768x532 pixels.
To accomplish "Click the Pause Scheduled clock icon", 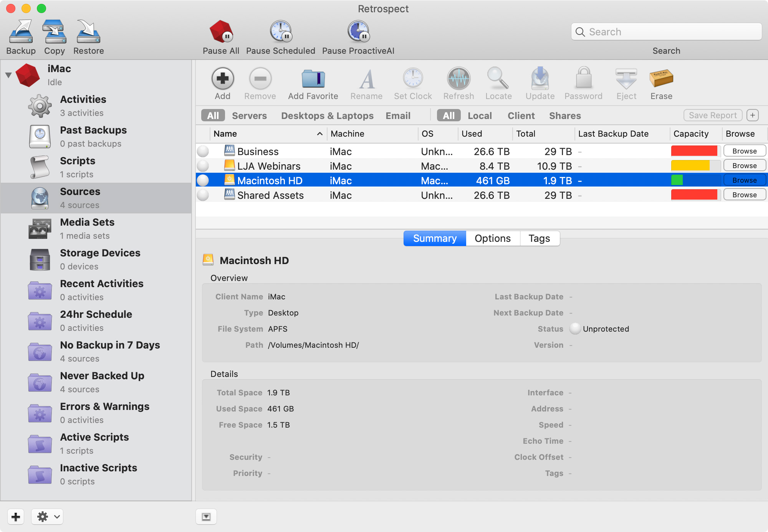I will pyautogui.click(x=281, y=31).
